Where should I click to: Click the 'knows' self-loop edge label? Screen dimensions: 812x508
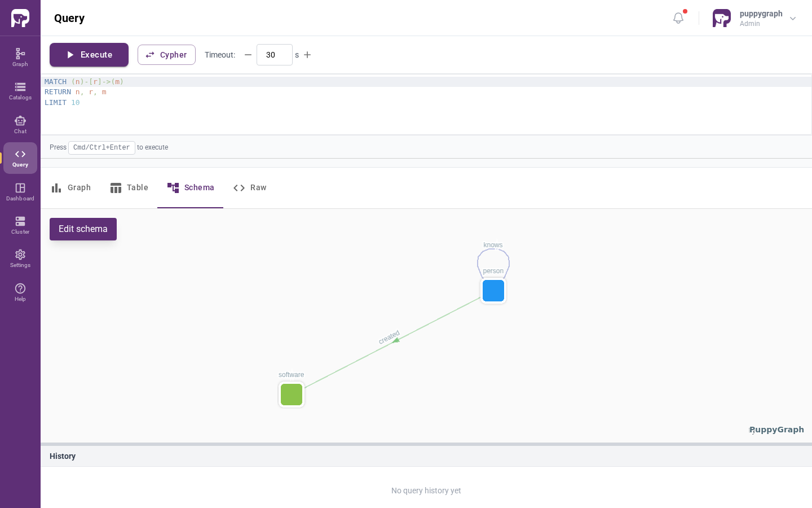pos(493,245)
